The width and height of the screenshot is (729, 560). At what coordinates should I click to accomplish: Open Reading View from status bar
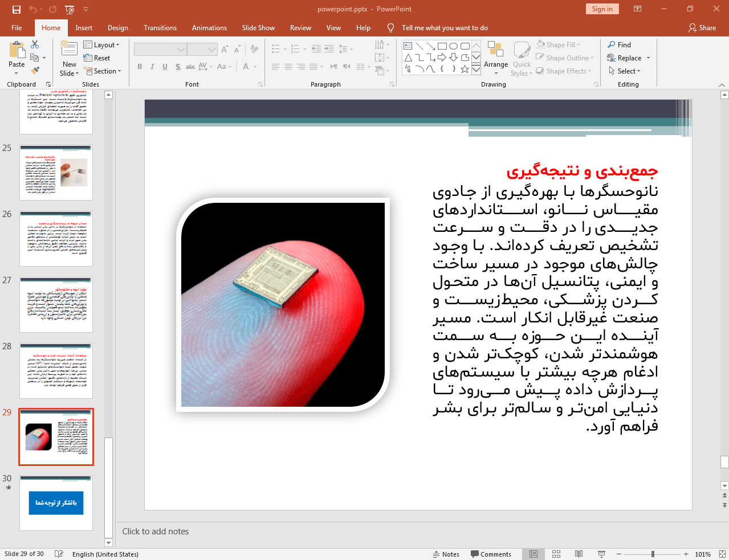coord(579,554)
